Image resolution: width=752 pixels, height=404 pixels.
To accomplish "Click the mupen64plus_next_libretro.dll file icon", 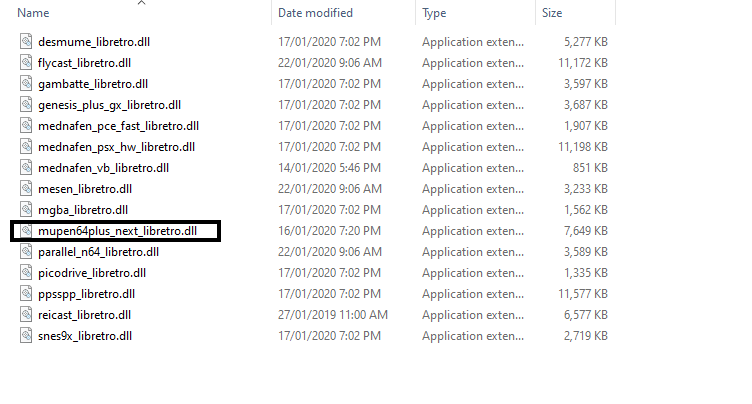I will 26,231.
